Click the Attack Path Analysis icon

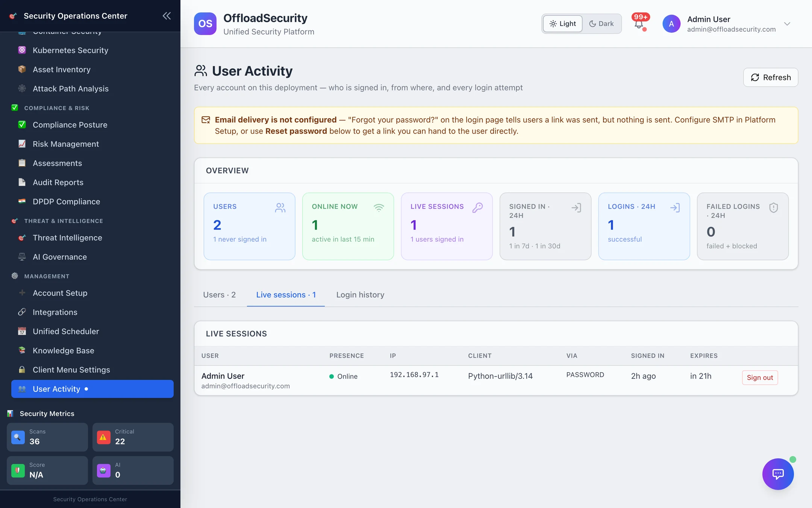click(22, 88)
